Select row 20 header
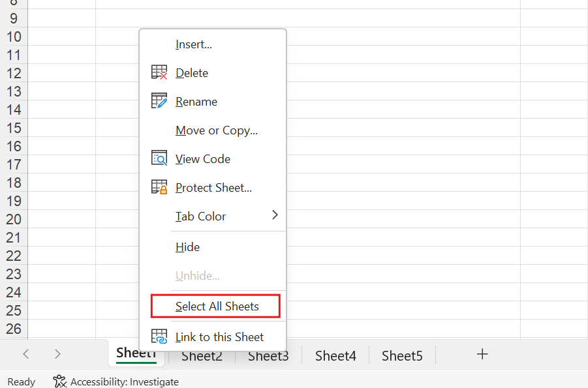 click(x=14, y=219)
